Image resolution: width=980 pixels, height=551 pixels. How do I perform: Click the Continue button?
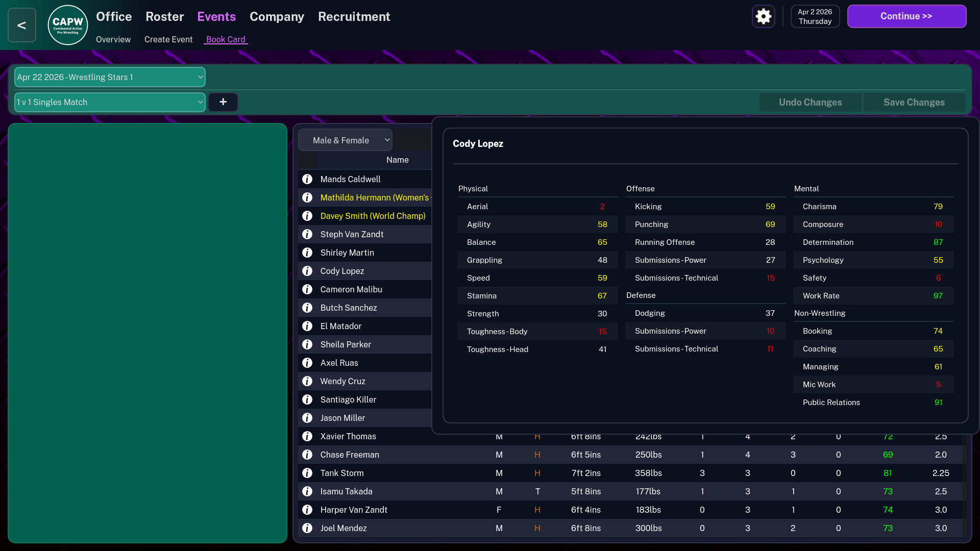[906, 16]
